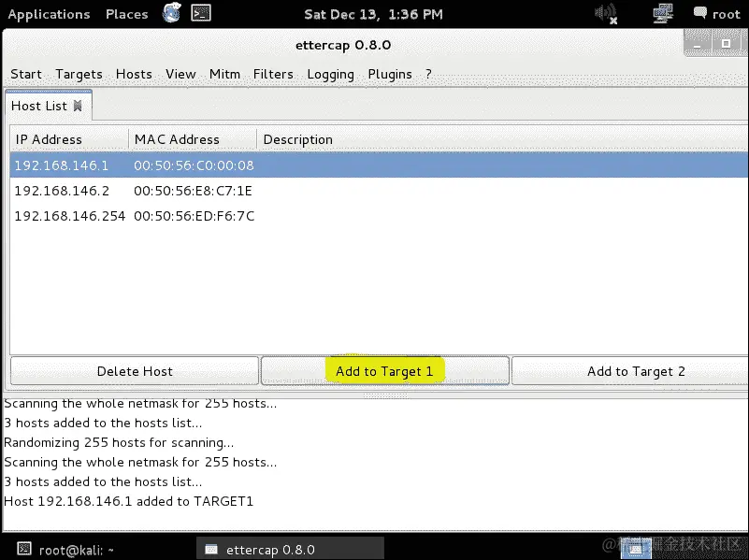Click log line 'Host 192.168.146.1 added to TARGET1'
749x560 pixels.
tap(128, 501)
